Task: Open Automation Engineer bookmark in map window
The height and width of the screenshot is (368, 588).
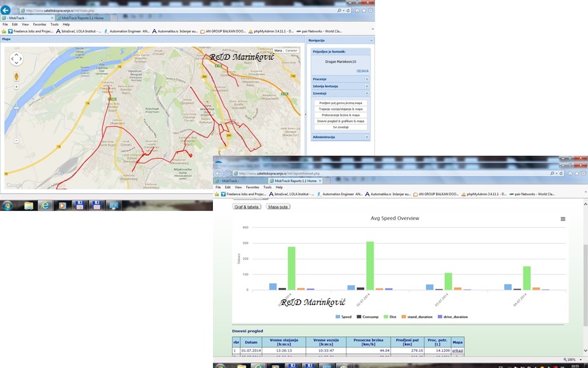Action: 126,31
